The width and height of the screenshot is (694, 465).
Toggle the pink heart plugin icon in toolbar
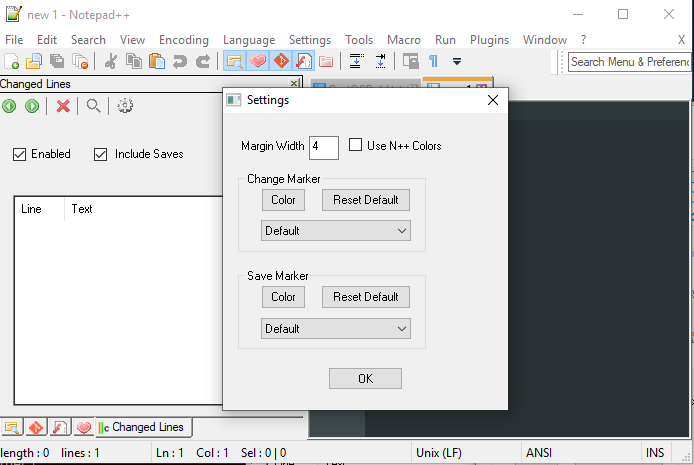tap(258, 61)
